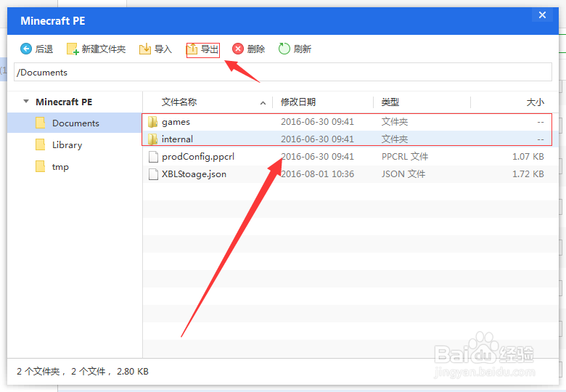
Task: Click the Documents folder icon in sidebar
Action: (41, 123)
